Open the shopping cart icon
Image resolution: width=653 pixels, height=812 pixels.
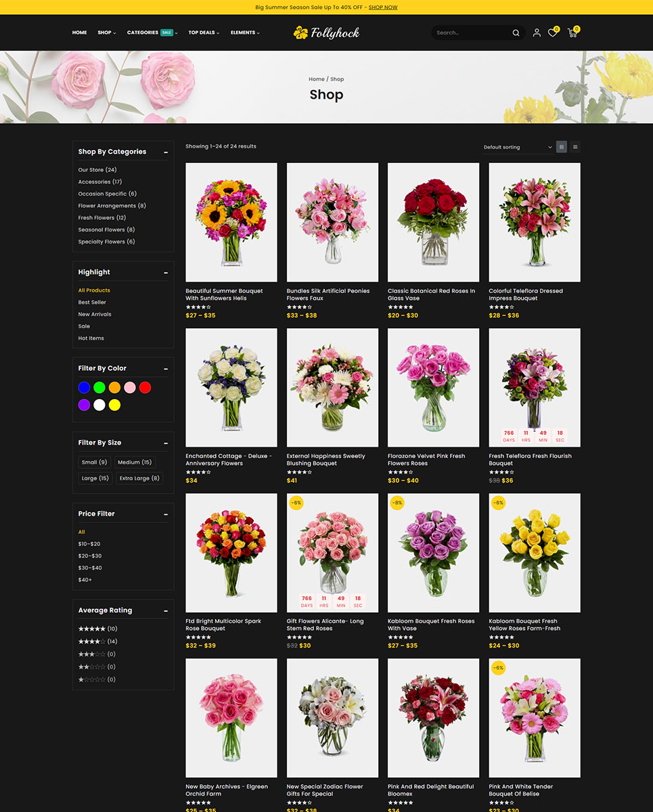(x=572, y=32)
